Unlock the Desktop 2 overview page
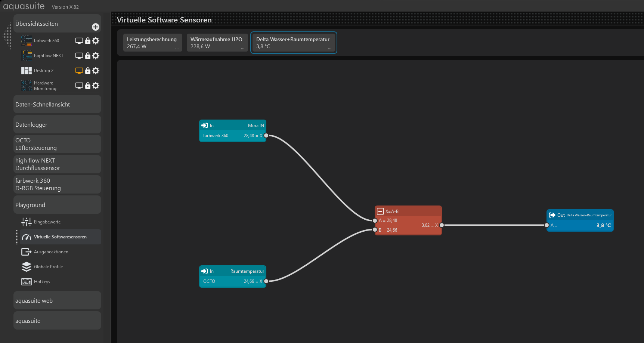This screenshot has height=343, width=644. coord(88,71)
